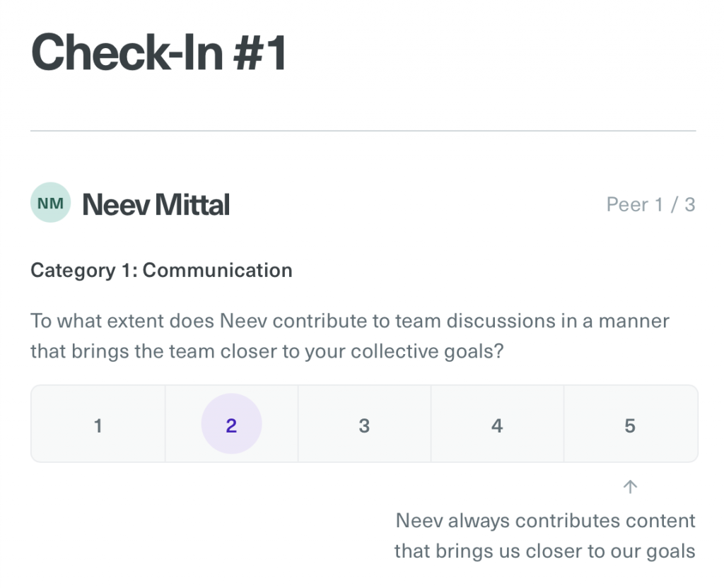Open Neev Mittal's name heading

point(156,205)
